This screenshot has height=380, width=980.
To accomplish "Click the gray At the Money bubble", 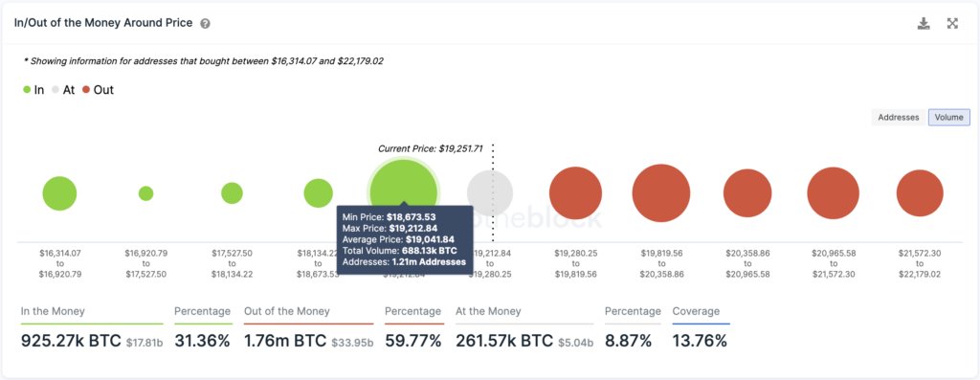I will click(x=490, y=193).
